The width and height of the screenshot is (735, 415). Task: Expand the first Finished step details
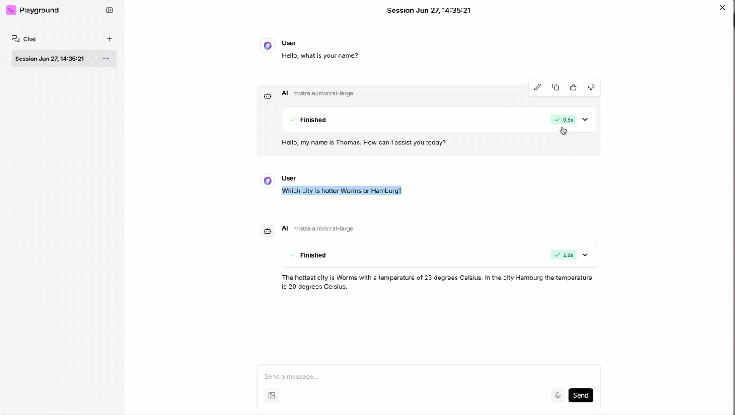[585, 119]
